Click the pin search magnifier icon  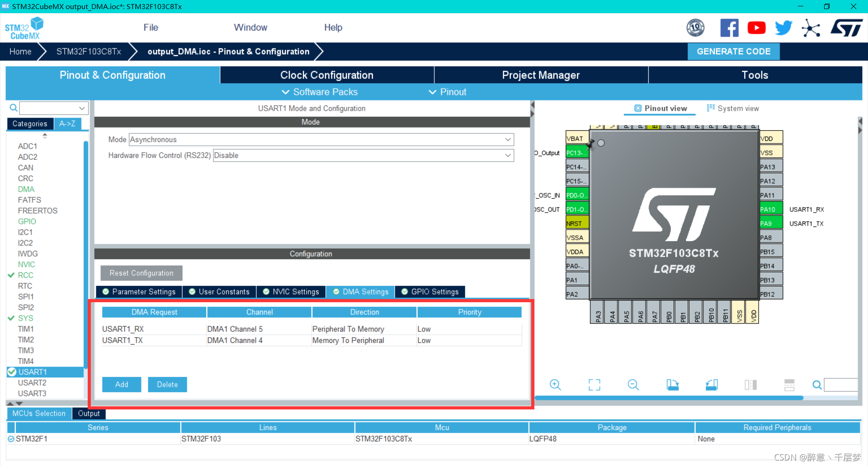pos(817,385)
